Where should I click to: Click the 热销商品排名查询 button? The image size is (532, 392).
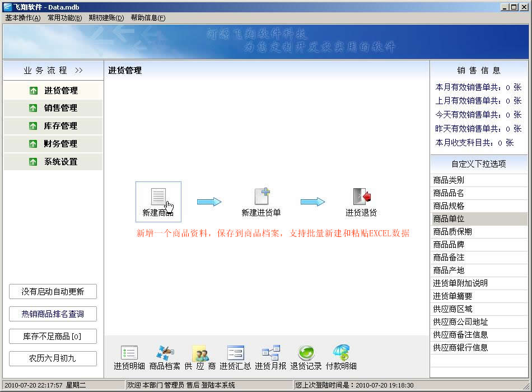(x=53, y=314)
